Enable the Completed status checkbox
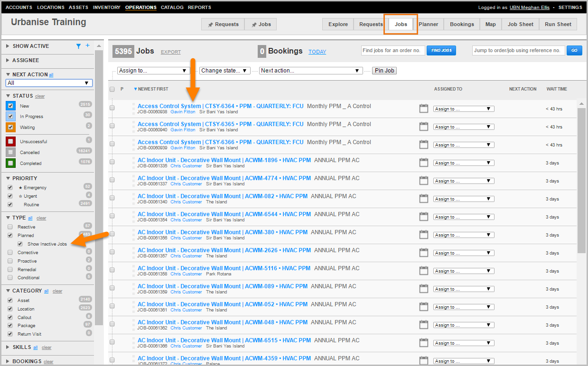Image resolution: width=588 pixels, height=366 pixels. click(x=11, y=163)
